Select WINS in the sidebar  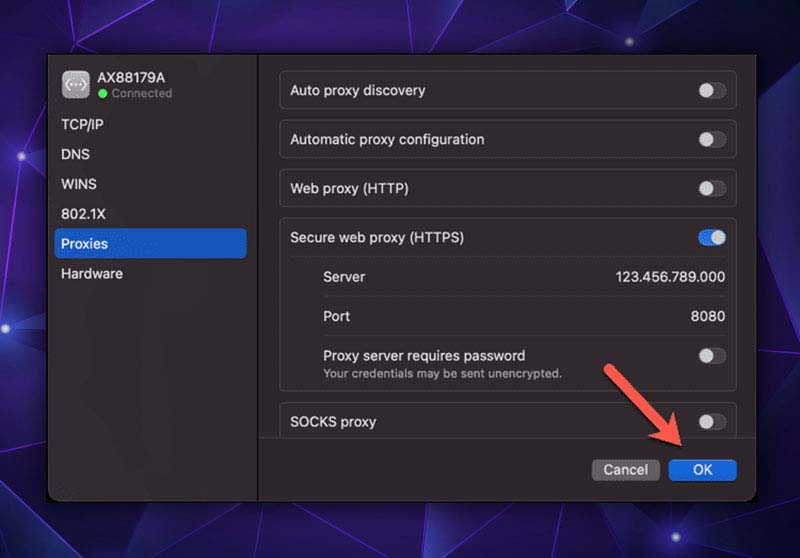79,184
